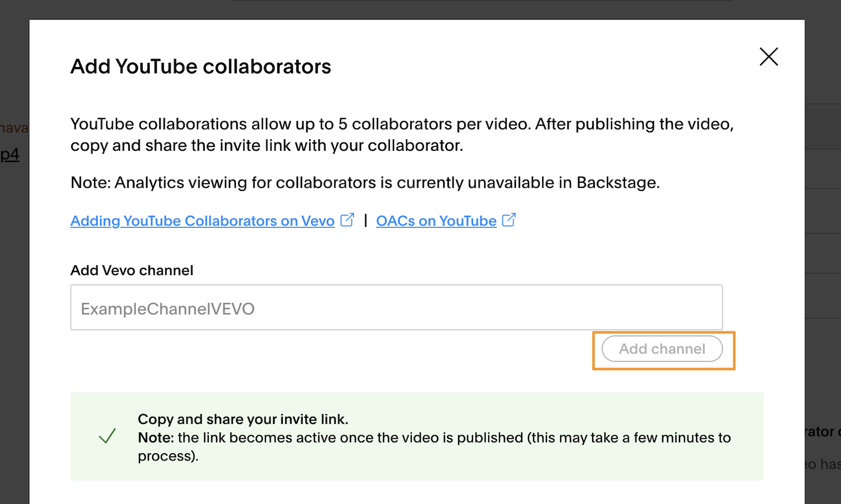Screen dimensions: 841x504
Task: Click the 'Add Vevo channel' label
Action: point(132,270)
